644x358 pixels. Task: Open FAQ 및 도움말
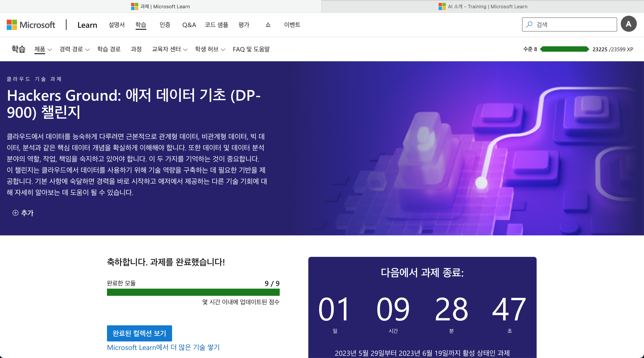251,49
